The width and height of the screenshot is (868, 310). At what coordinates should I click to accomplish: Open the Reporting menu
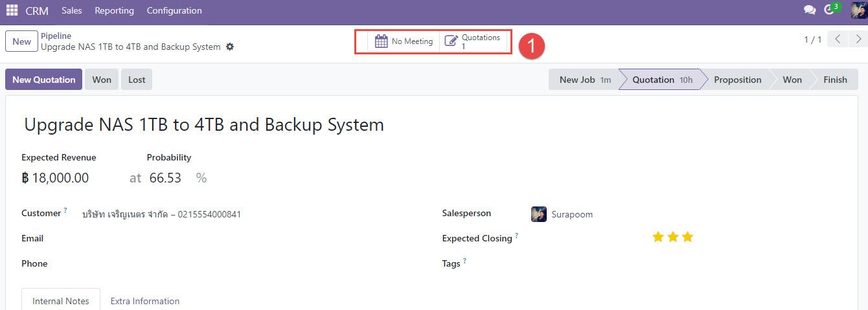pyautogui.click(x=114, y=10)
